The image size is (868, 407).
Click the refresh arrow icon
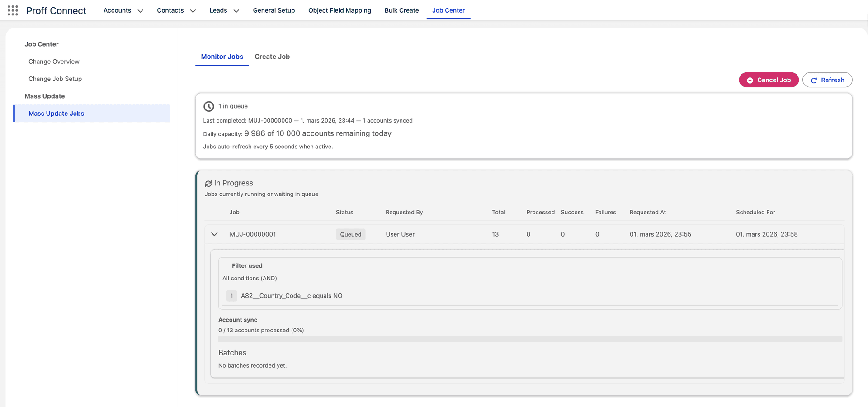pyautogui.click(x=814, y=80)
